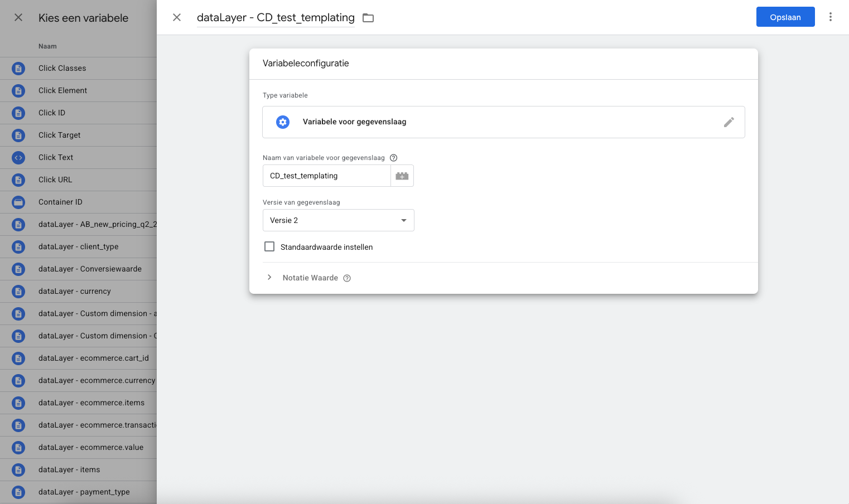Click the variable title dataLayer - CD_test_templating
Screen dimensions: 849x504
(276, 18)
